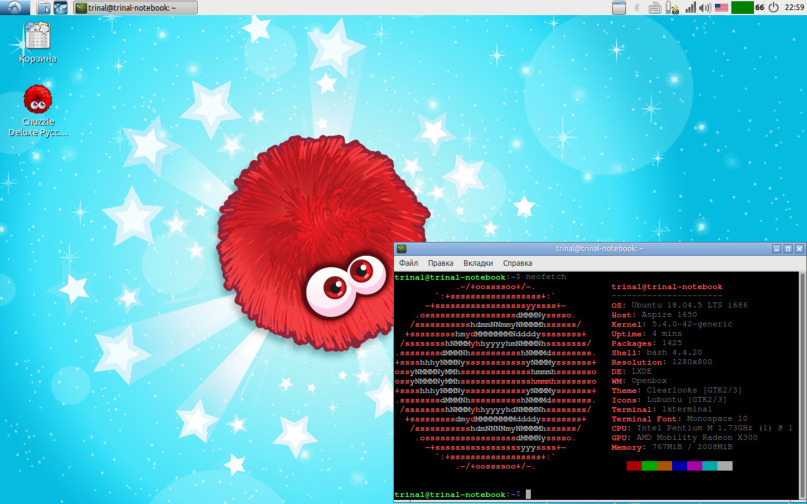807x504 pixels.
Task: Click the CPU usage monitor graph
Action: (x=741, y=7)
